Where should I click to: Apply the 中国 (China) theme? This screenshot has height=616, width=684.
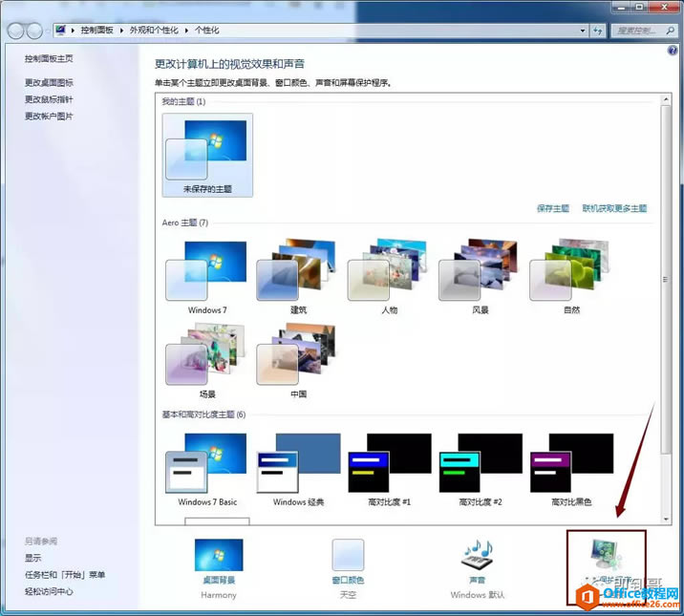point(298,361)
